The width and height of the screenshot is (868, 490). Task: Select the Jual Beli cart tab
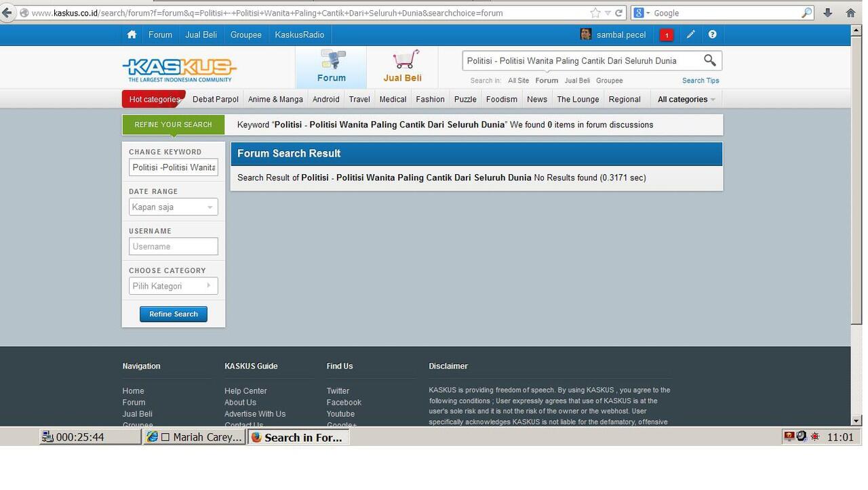click(x=403, y=66)
